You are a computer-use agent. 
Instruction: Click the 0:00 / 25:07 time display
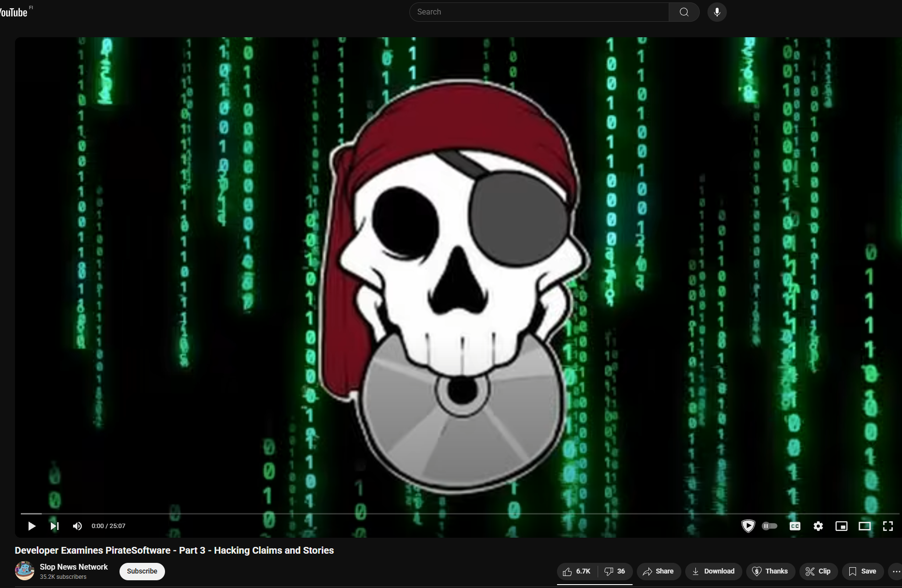point(108,526)
